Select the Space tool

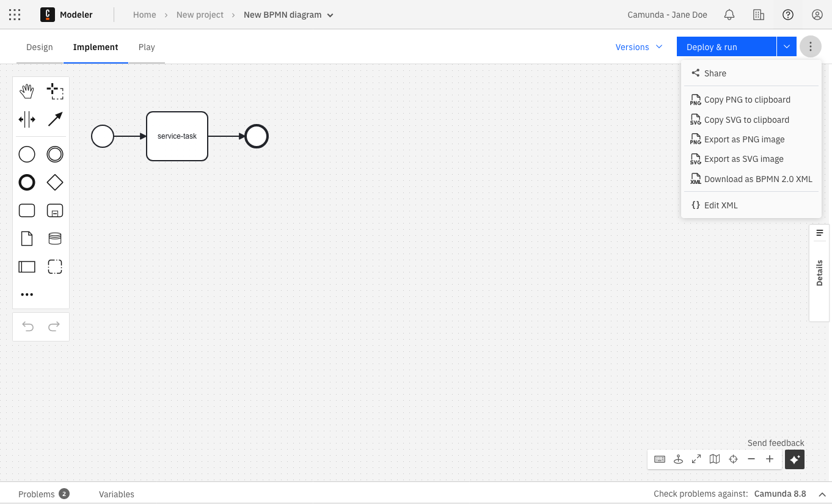click(27, 119)
